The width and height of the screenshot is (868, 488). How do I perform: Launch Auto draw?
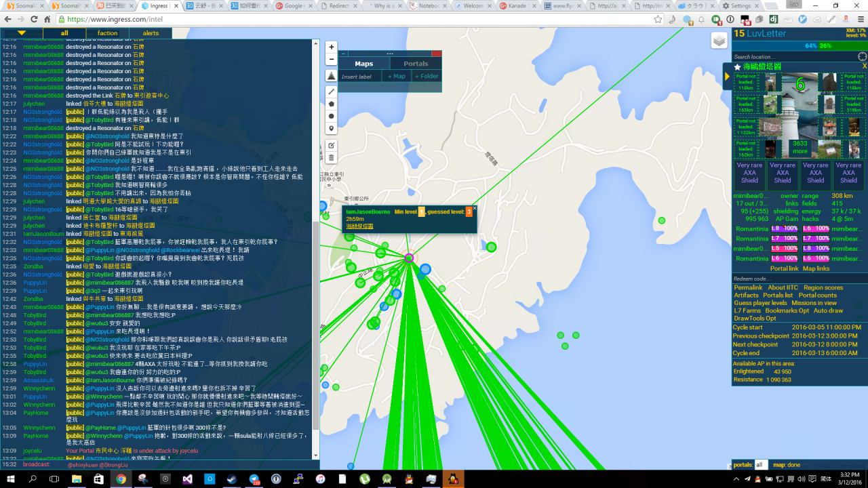(828, 310)
